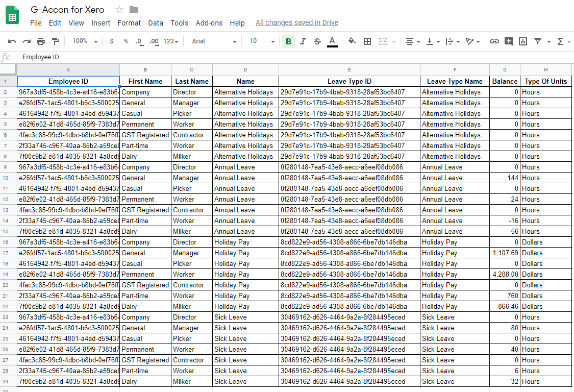The height and width of the screenshot is (392, 574).
Task: Undo the last action
Action: pos(12,41)
